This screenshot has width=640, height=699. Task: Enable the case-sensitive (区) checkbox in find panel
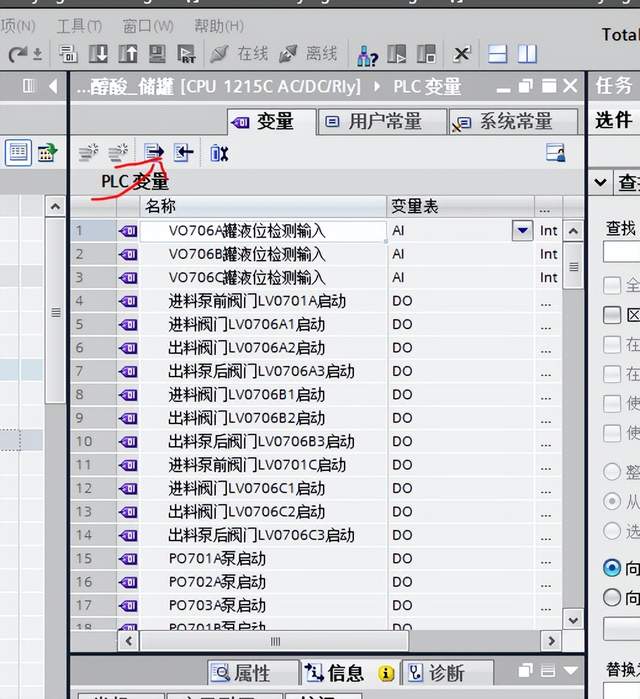coord(612,315)
